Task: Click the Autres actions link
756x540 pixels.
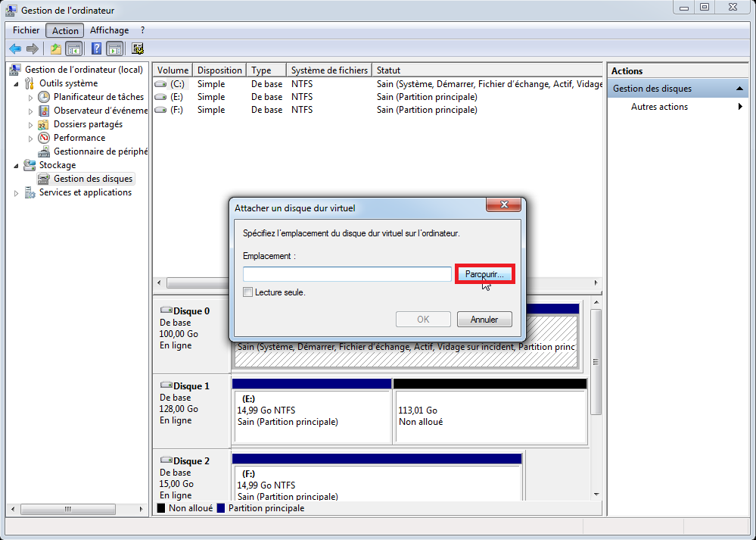Action: 659,107
